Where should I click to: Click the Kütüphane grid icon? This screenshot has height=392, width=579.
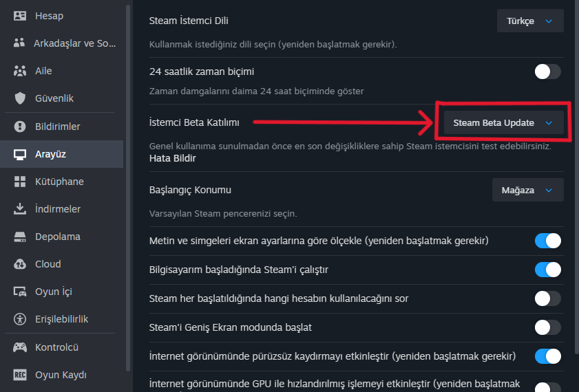pyautogui.click(x=20, y=182)
